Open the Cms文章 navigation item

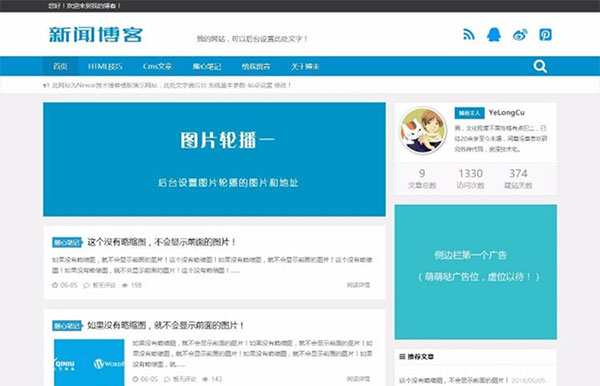point(157,66)
